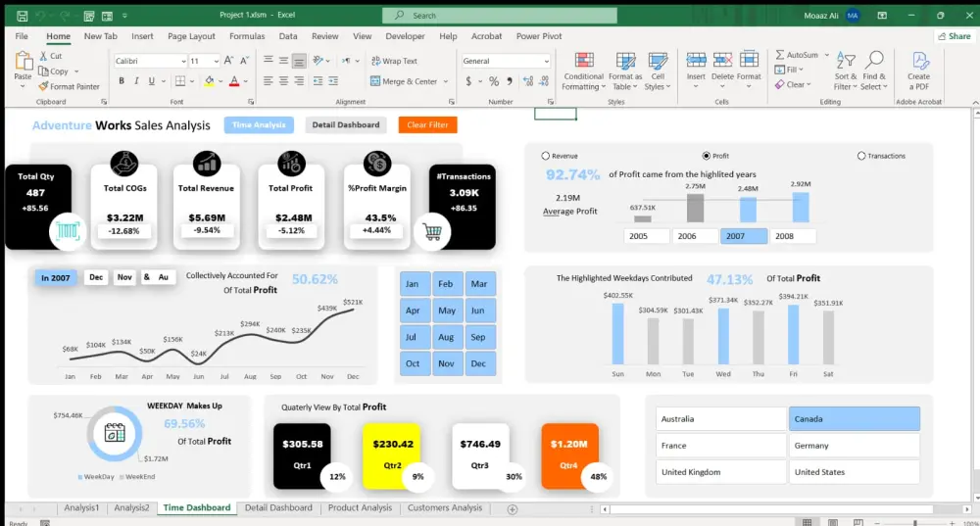
Task: Select the Format Painter tool
Action: 69,86
